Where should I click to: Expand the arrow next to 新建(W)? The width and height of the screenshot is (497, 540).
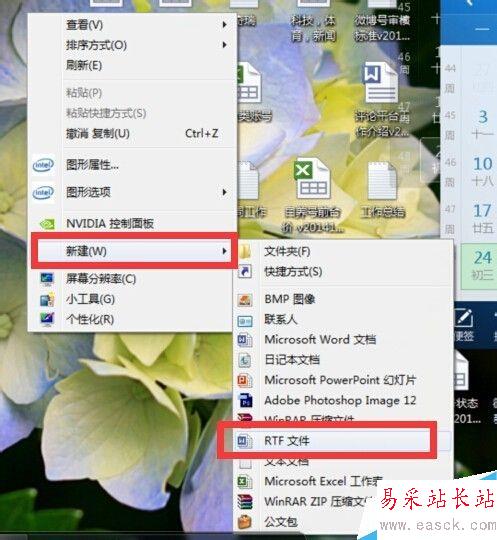(224, 251)
